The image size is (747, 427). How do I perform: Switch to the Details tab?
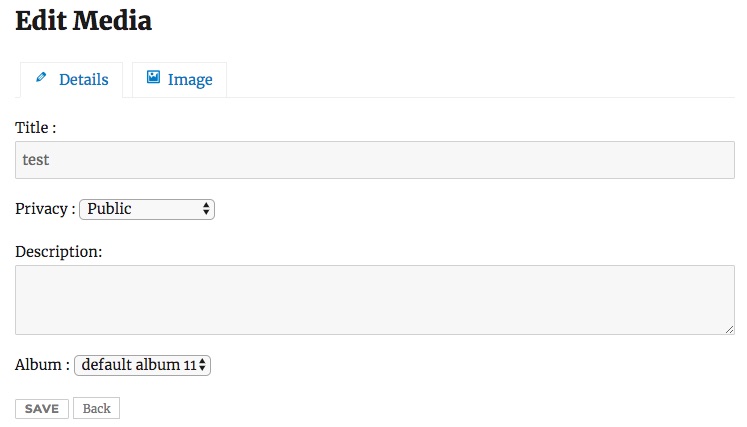click(72, 80)
